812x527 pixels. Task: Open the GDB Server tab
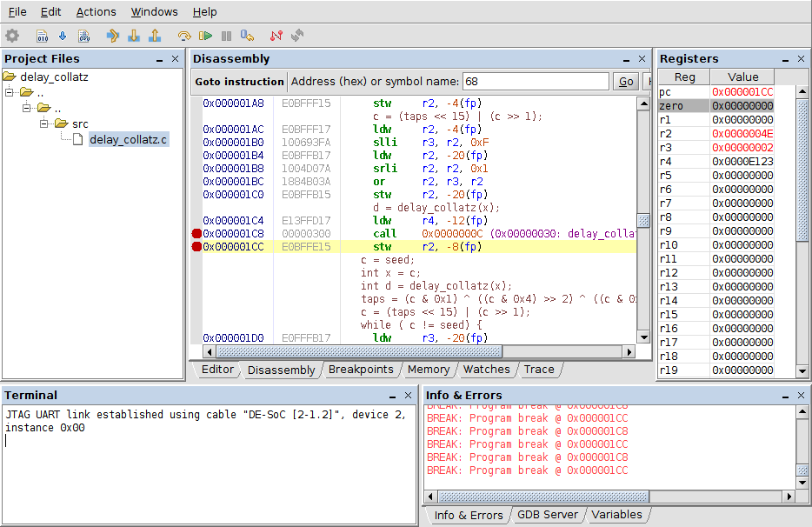(548, 515)
